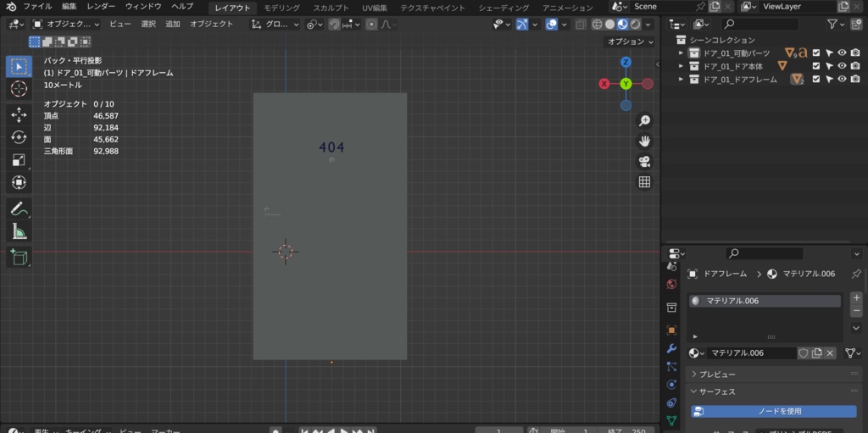Screen dimensions: 868x433
Task: Expand the ドア_01_ドアフレーム collection tree
Action: click(x=681, y=79)
